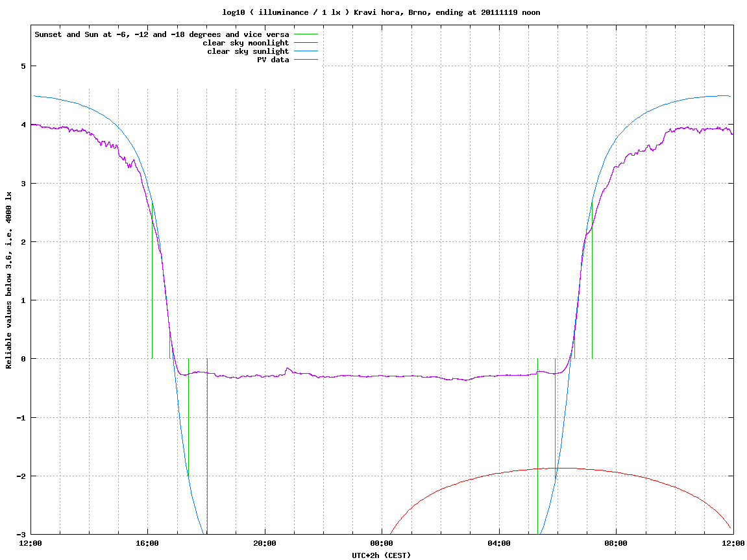Click the left x-axis label 12:00
This screenshot has width=747, height=560.
coord(31,543)
